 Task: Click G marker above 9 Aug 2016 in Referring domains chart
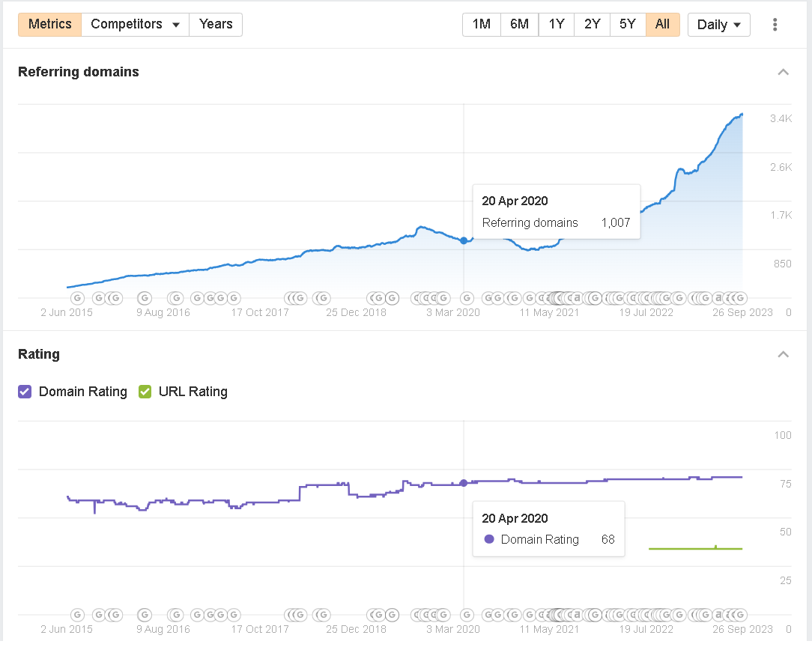145,298
